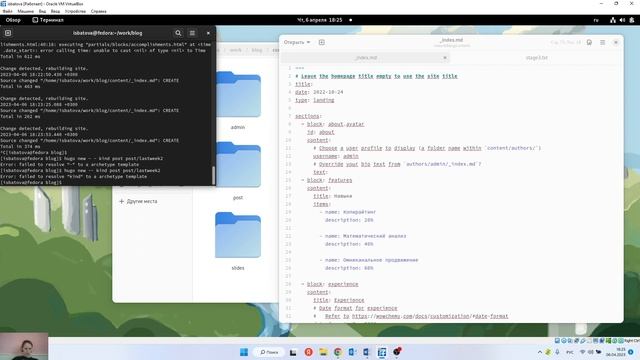Image resolution: width=640 pixels, height=360 pixels.
Task: Click Другие места in file manager sidebar
Action: tap(138, 201)
